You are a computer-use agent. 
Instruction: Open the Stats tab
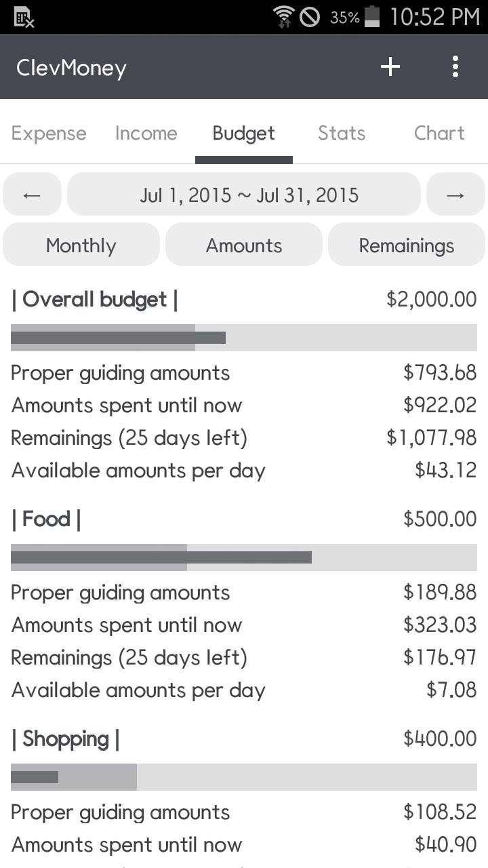pyautogui.click(x=342, y=133)
